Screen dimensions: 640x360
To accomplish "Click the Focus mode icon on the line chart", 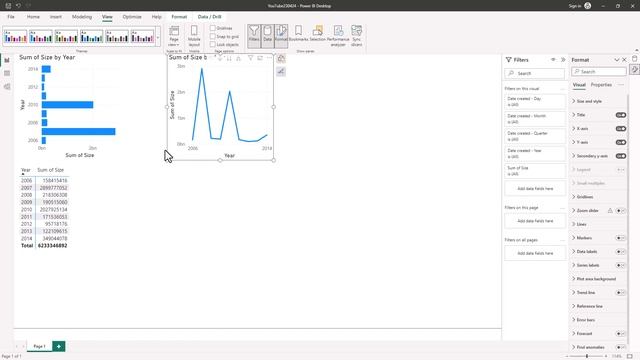I will pos(260,58).
